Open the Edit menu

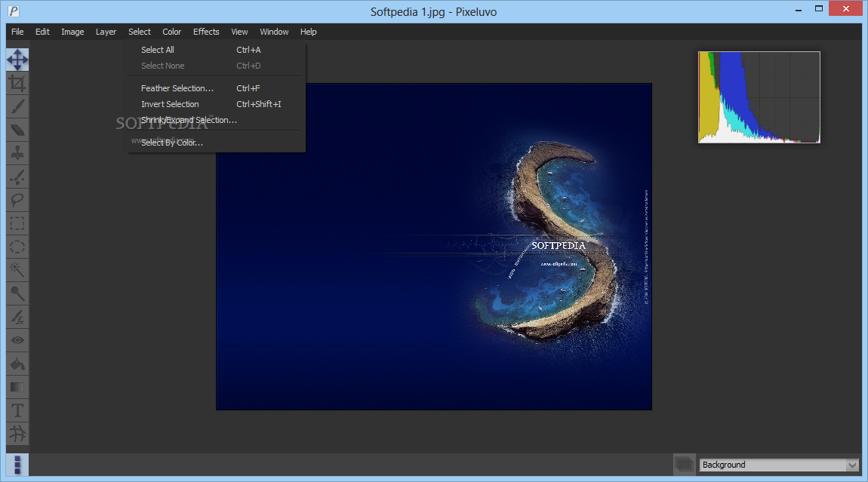pyautogui.click(x=42, y=32)
